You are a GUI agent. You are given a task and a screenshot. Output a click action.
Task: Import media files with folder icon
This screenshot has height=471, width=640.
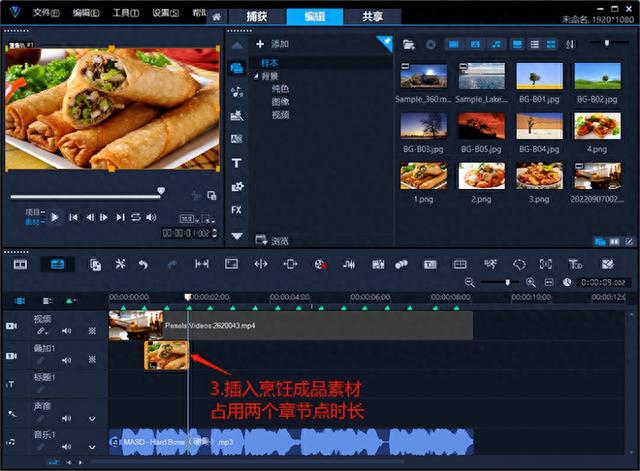[409, 44]
